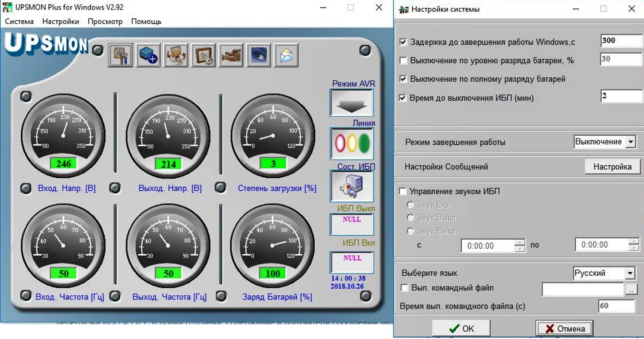644x339 pixels.
Task: Click the UPSMON title bar app icon
Action: pos(7,7)
